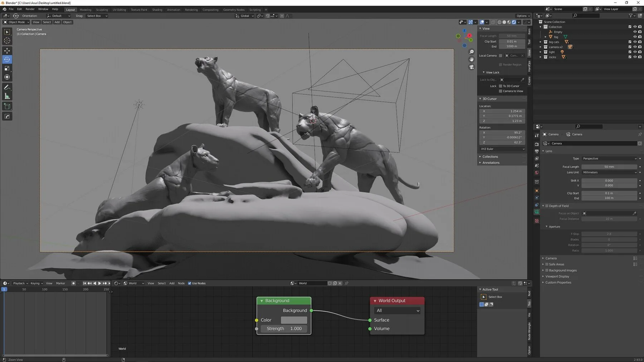Open the Object properties orange square tab
This screenshot has width=644, height=362.
click(x=537, y=191)
